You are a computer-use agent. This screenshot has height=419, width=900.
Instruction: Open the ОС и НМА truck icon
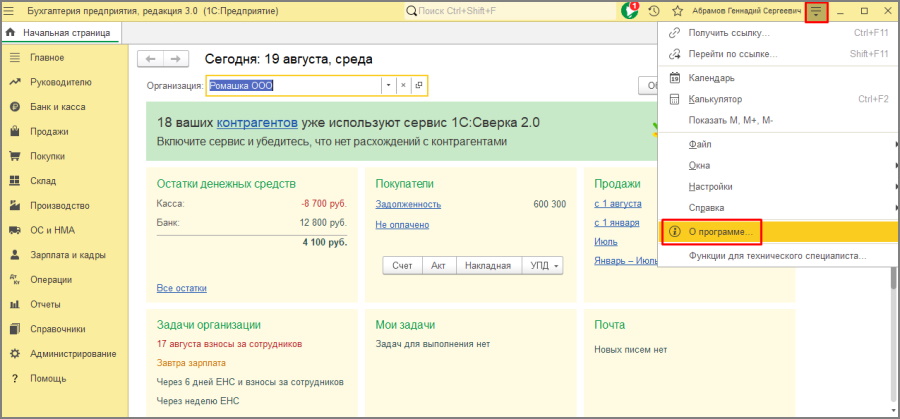point(15,231)
